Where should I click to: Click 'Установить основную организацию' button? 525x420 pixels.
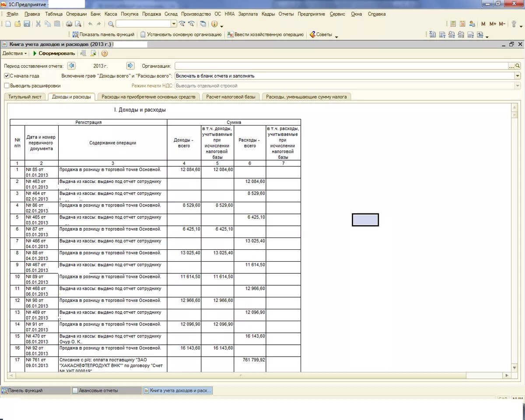point(181,35)
